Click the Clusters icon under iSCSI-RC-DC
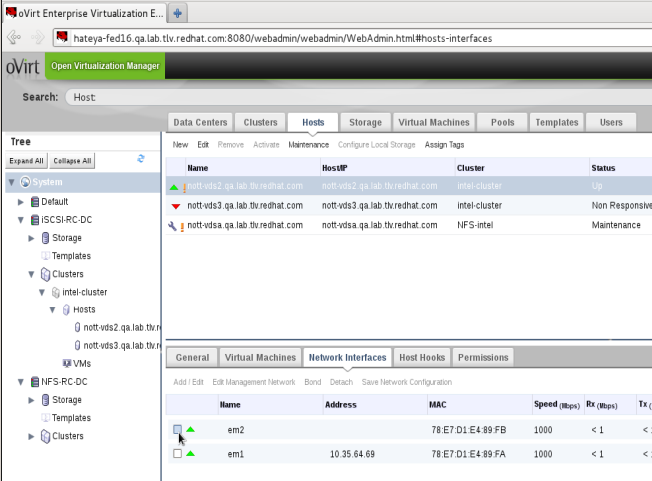This screenshot has height=481, width=652. pos(45,274)
